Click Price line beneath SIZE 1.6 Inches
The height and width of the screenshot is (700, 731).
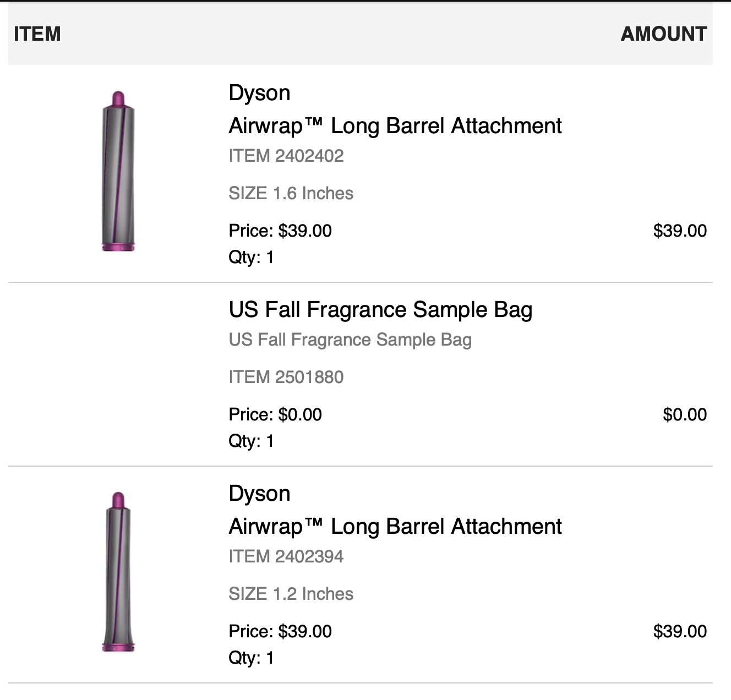[x=280, y=231]
